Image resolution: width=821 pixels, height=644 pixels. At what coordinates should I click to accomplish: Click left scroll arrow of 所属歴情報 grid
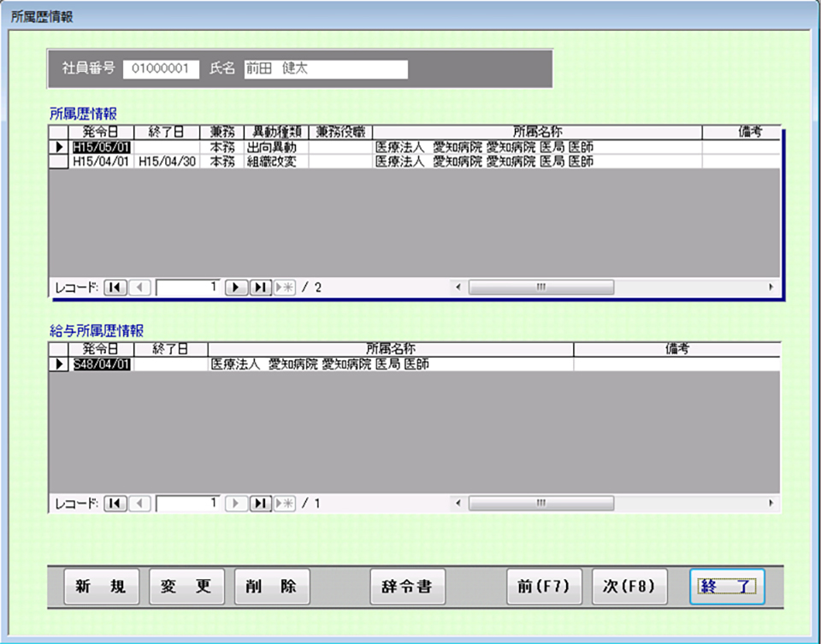click(x=458, y=287)
